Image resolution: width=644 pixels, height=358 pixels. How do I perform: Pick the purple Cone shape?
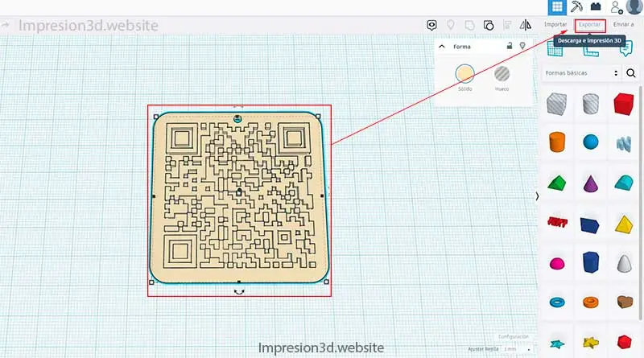591,183
